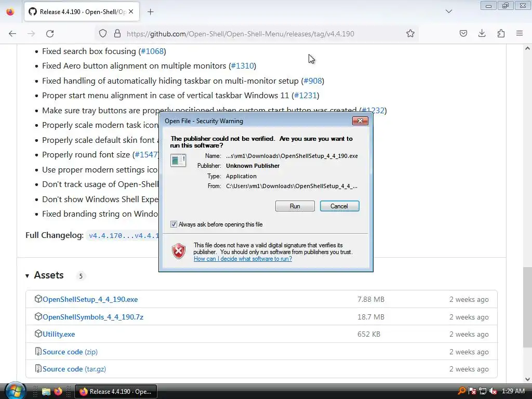Open issue #1231 link
The height and width of the screenshot is (399, 532).
[x=305, y=96]
